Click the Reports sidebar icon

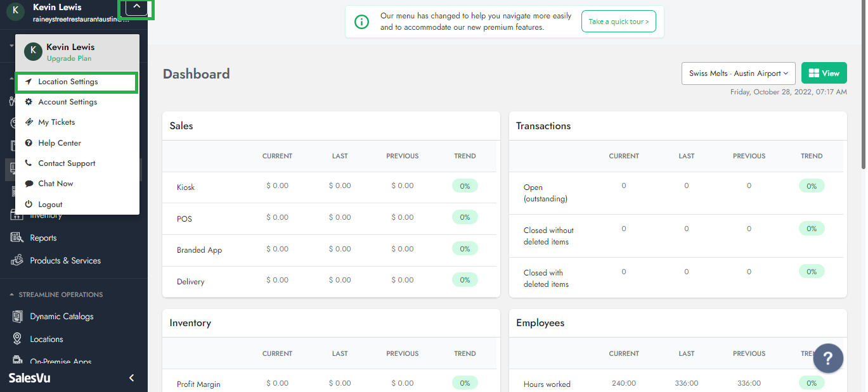pyautogui.click(x=17, y=238)
